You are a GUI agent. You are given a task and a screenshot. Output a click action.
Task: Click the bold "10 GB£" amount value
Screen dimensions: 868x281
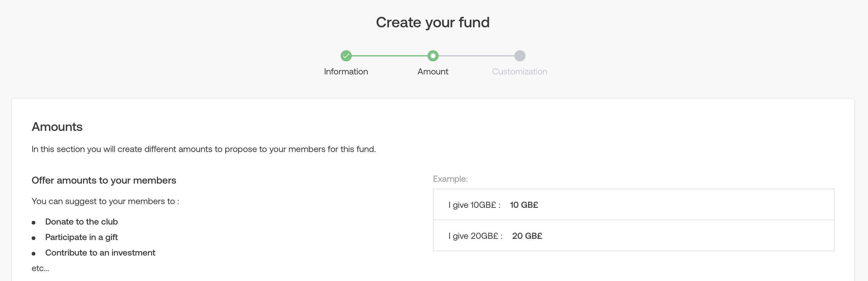click(x=524, y=205)
